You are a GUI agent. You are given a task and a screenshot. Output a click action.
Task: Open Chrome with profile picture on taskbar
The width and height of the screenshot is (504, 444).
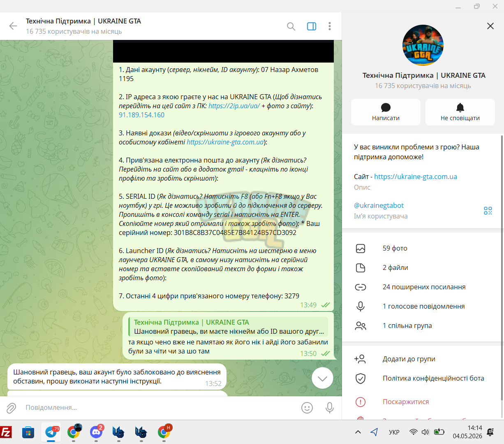point(74,431)
